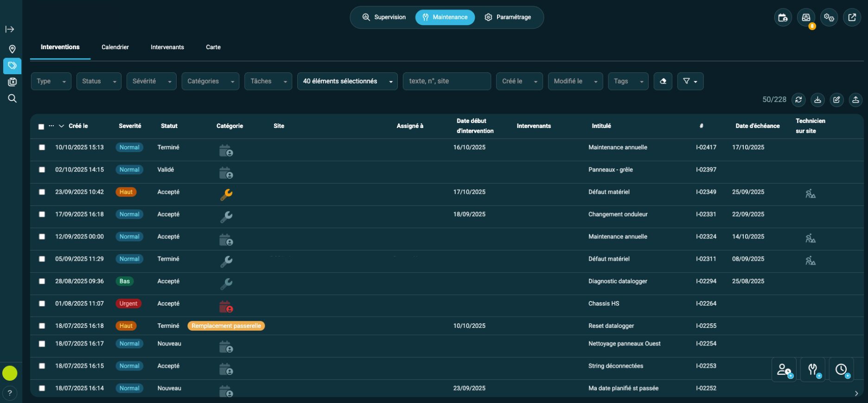The width and height of the screenshot is (868, 403).
Task: Go to the Paramétrage section
Action: pos(508,17)
